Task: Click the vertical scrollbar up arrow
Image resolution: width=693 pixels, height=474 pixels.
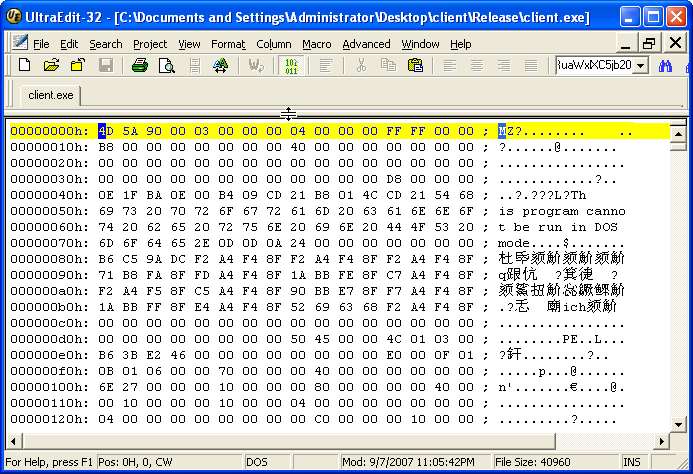Action: click(678, 133)
